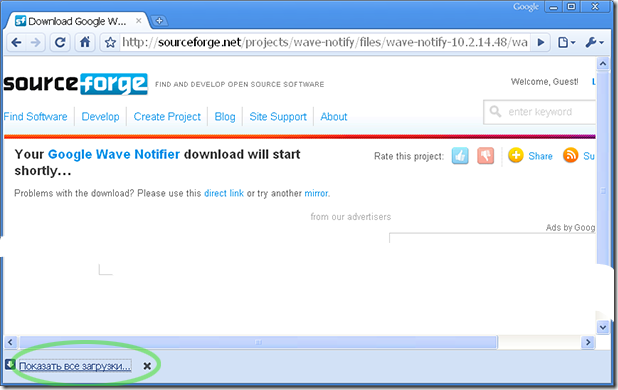The image size is (618, 390).
Task: Close the Download Google W... tab
Action: click(x=139, y=20)
